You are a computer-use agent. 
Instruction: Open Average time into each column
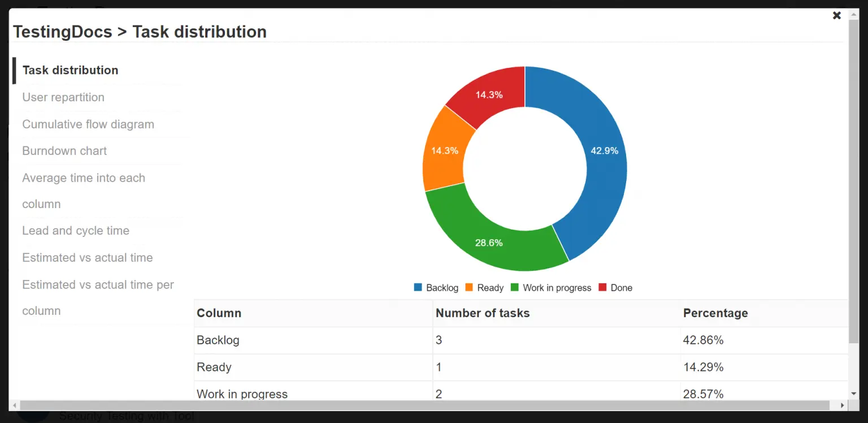tap(84, 191)
